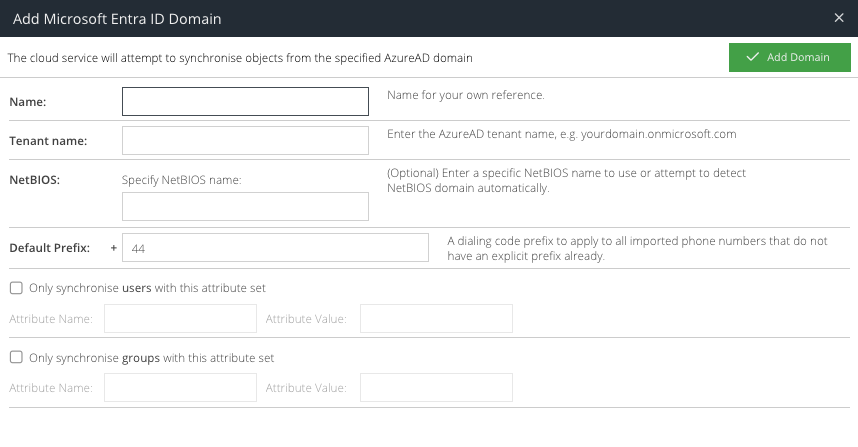Viewport: 858px width, 447px height.
Task: Click the groups Attribute Name field
Action: pos(180,387)
